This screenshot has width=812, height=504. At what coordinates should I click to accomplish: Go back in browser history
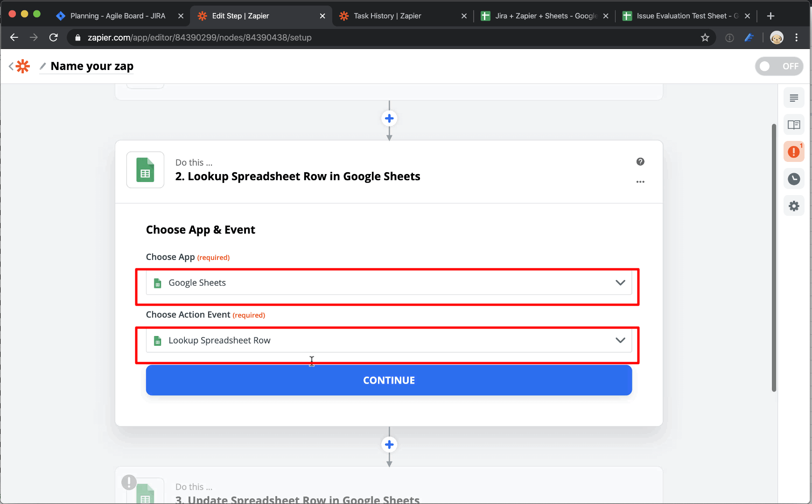tap(14, 37)
